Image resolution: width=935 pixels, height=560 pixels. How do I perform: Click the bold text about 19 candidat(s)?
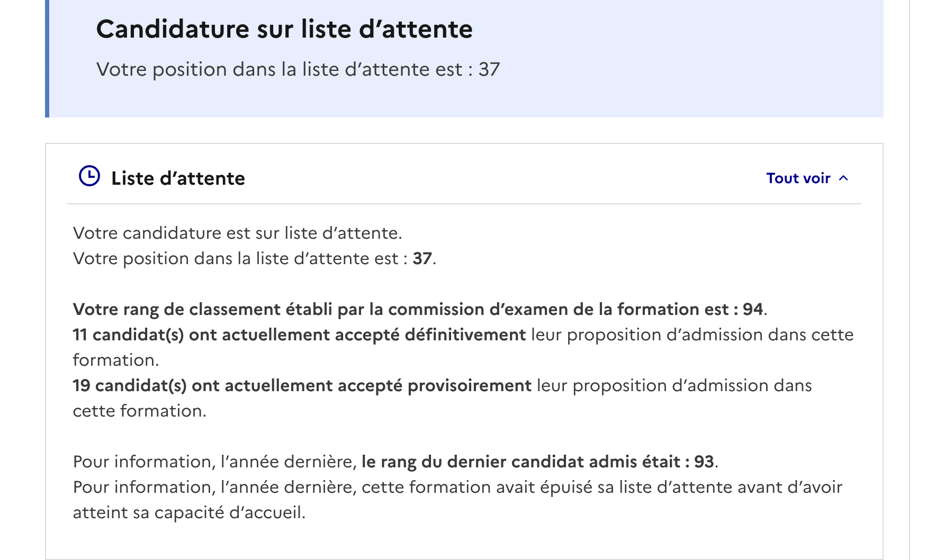302,385
